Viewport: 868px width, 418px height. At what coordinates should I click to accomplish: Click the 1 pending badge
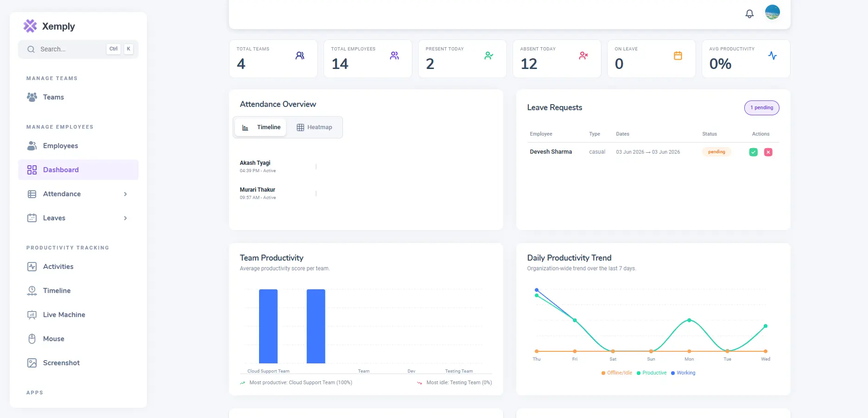[762, 108]
